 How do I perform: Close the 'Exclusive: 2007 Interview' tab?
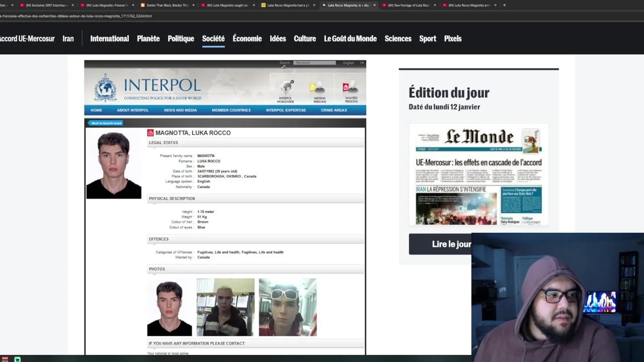[72, 5]
